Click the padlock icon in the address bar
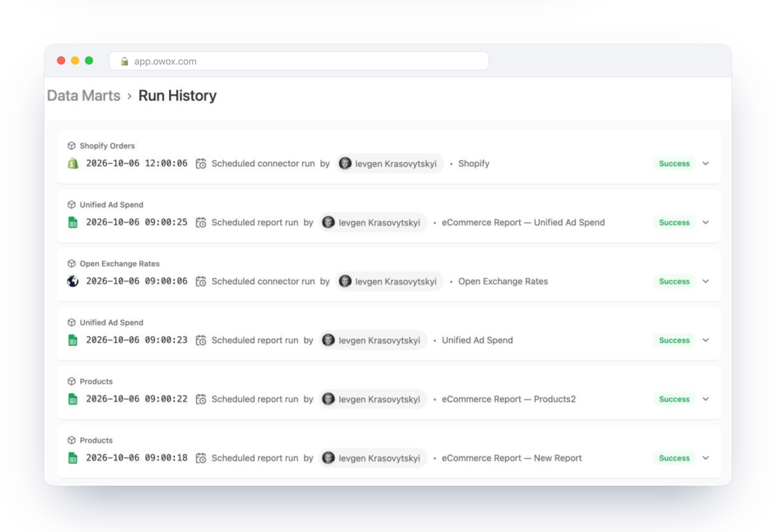 pyautogui.click(x=125, y=61)
